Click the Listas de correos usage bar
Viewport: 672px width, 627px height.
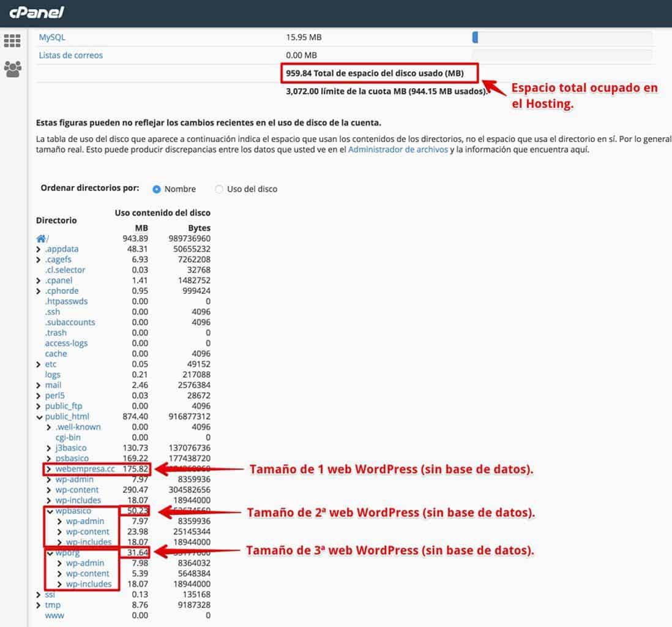pos(562,55)
